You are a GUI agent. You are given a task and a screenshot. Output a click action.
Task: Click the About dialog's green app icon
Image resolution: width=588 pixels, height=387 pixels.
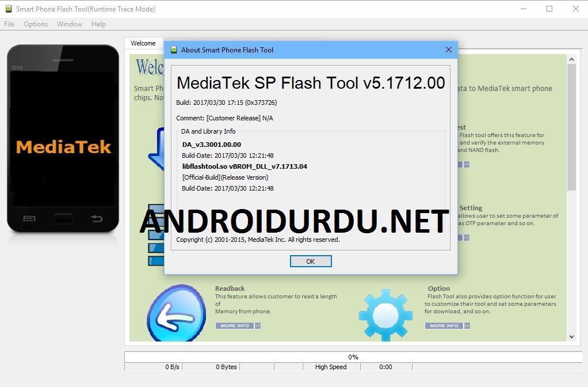174,50
